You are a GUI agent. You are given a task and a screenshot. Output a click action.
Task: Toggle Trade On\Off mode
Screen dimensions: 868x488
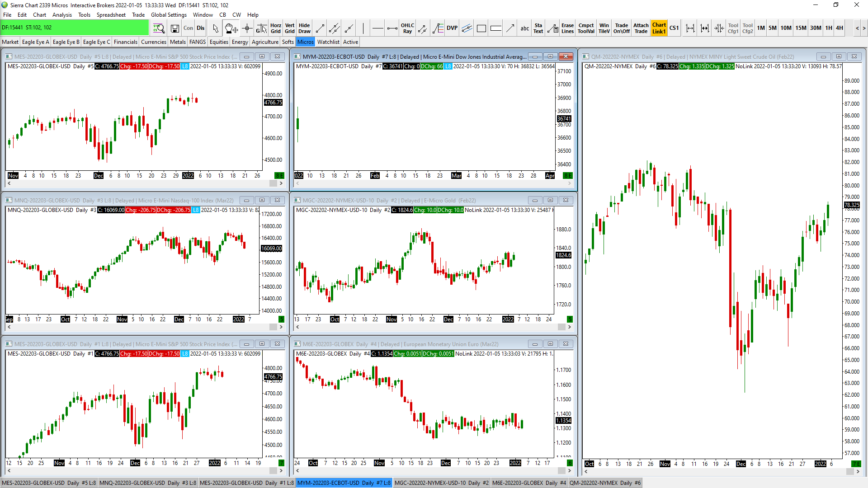621,28
